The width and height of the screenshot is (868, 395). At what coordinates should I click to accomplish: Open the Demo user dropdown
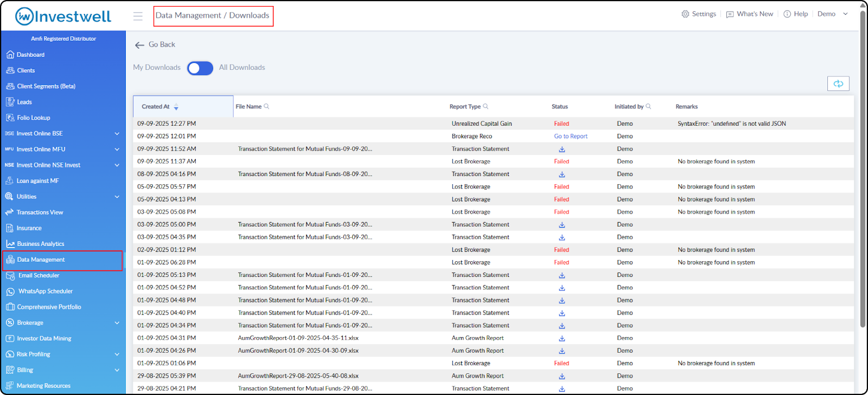click(x=833, y=14)
